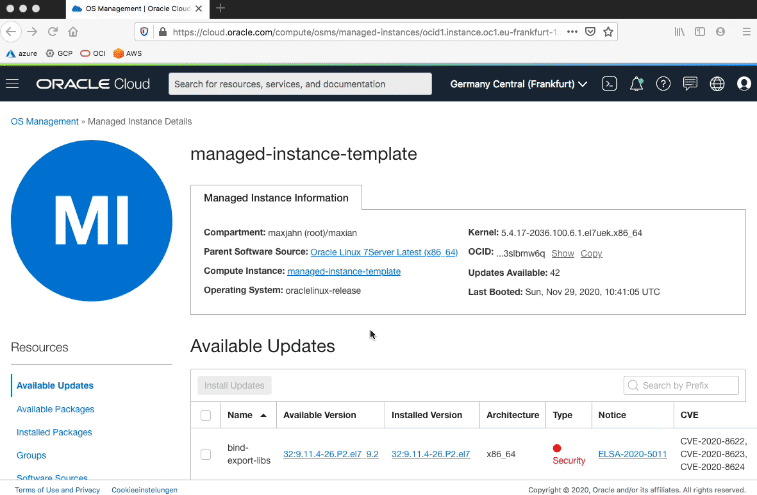The height and width of the screenshot is (495, 757).
Task: Open the announcements bell icon
Action: (x=636, y=84)
